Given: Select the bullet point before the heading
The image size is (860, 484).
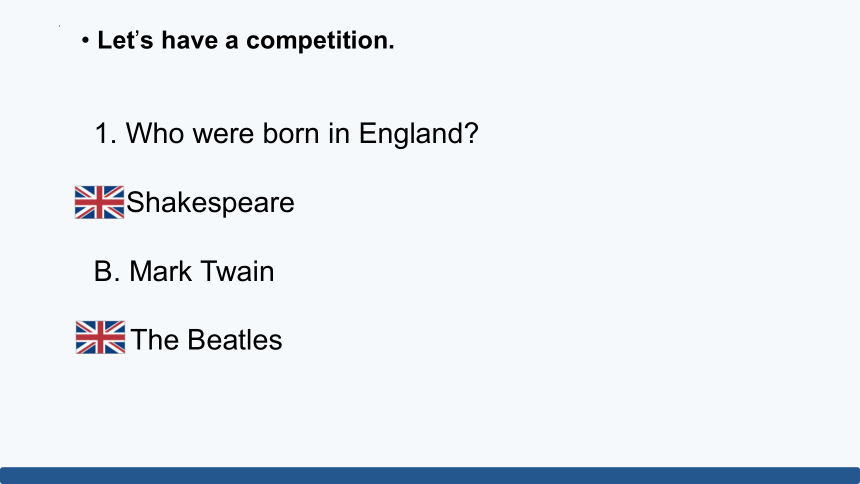Looking at the screenshot, I should pyautogui.click(x=85, y=40).
